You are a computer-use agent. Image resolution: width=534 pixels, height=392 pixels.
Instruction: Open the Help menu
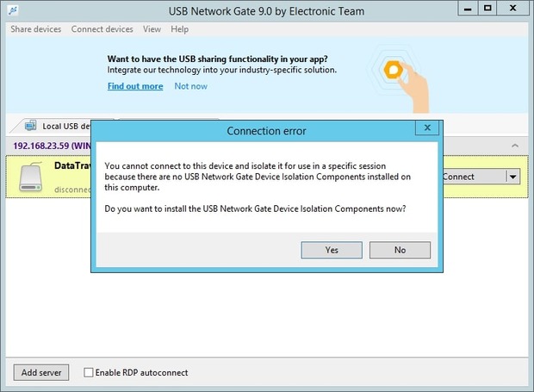pos(179,29)
